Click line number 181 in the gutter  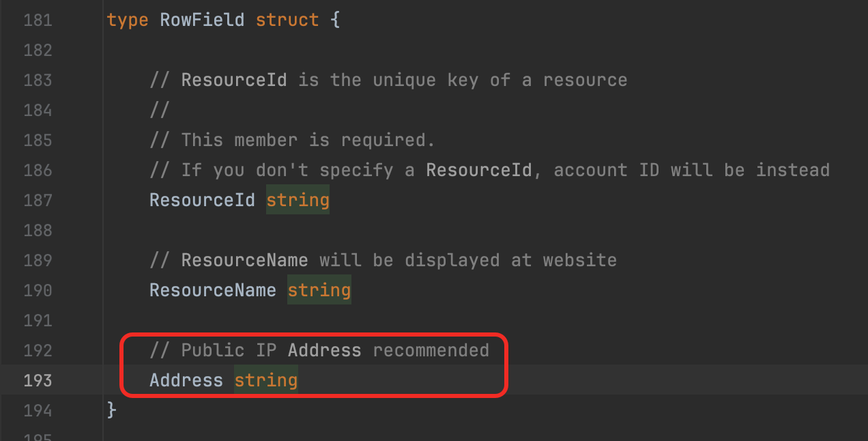(38, 20)
